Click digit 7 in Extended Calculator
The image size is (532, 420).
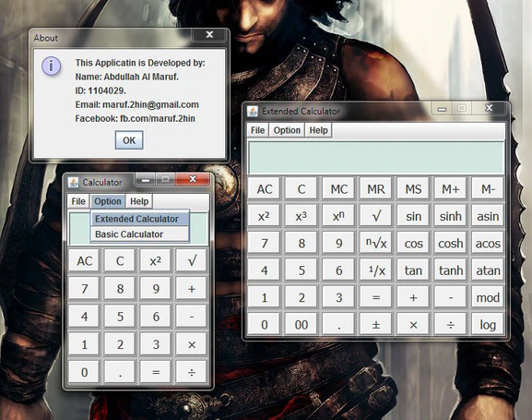click(x=264, y=243)
